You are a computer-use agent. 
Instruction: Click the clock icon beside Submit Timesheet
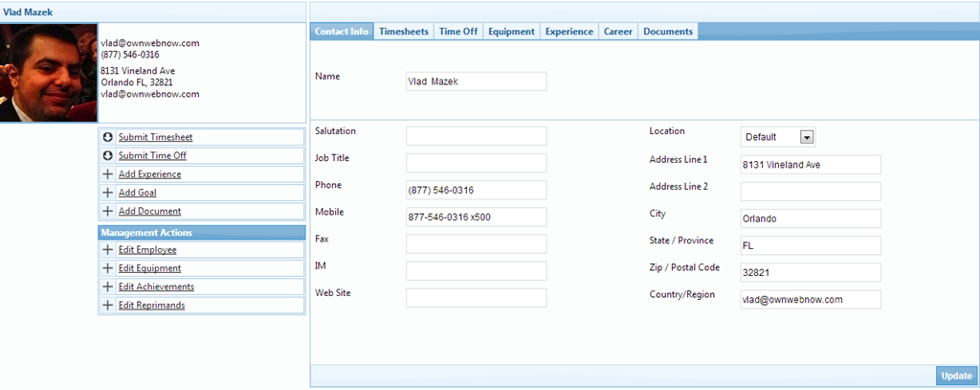[108, 137]
